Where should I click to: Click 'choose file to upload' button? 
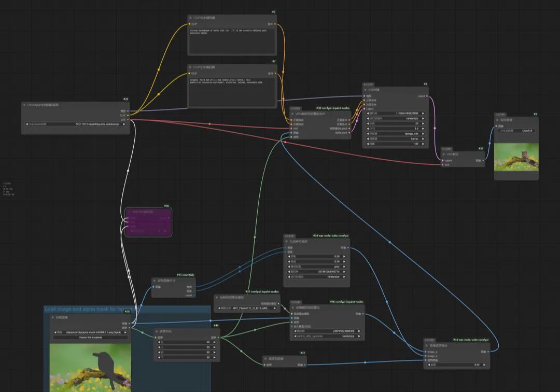pos(90,338)
